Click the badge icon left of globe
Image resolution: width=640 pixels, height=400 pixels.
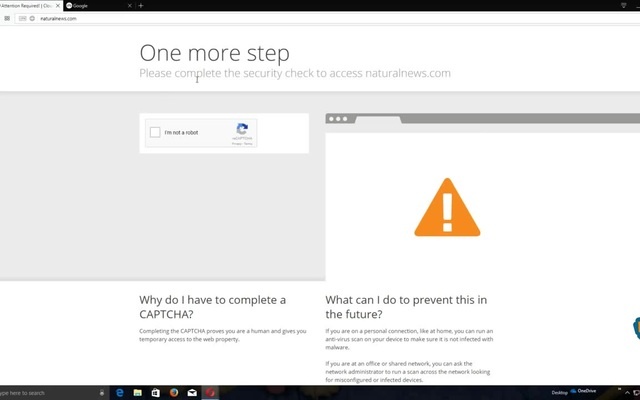coord(22,18)
